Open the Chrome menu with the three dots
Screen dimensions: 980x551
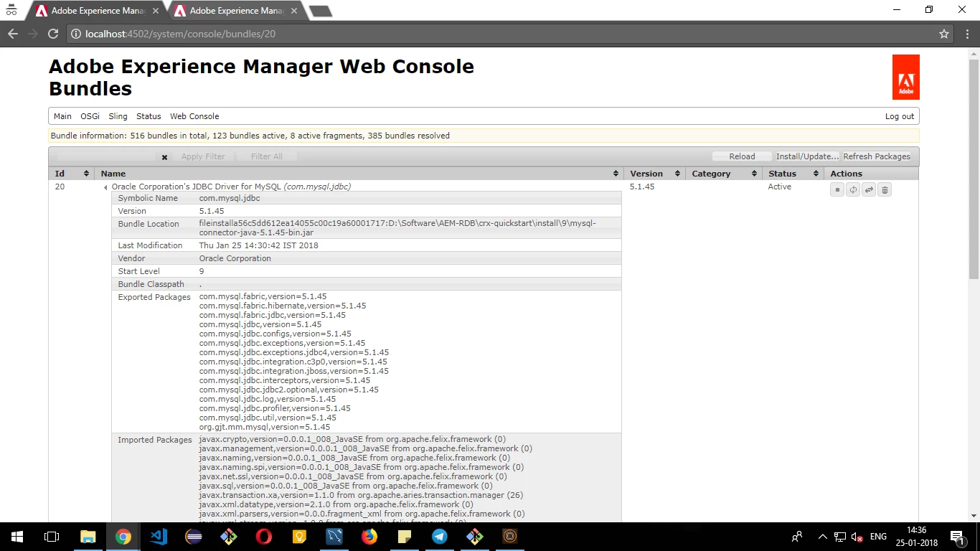[967, 34]
